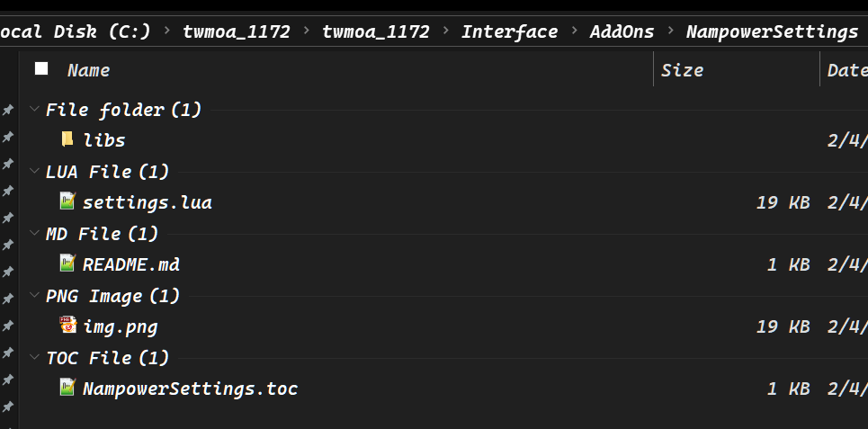This screenshot has width=868, height=429.
Task: Click the settings.lua file icon
Action: 67,201
